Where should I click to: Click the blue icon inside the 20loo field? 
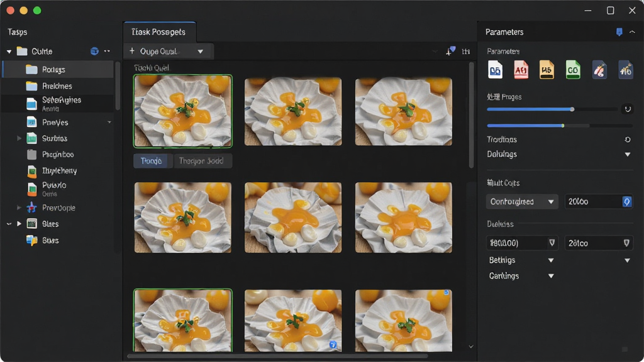(626, 202)
